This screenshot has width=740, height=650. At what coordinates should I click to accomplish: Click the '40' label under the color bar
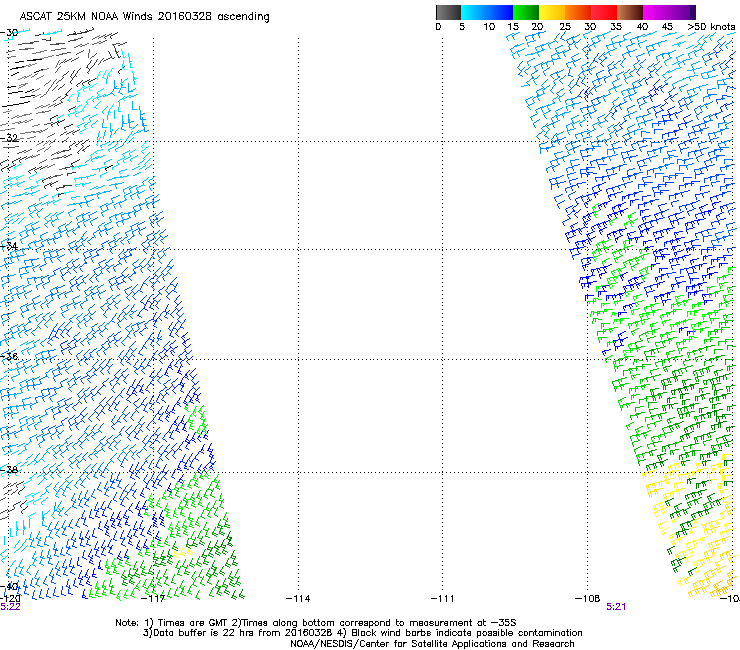click(642, 27)
